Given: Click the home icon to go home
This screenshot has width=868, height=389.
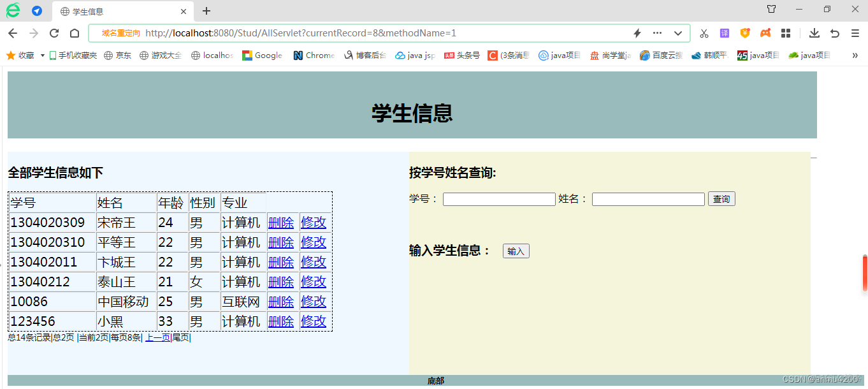Looking at the screenshot, I should tap(74, 33).
